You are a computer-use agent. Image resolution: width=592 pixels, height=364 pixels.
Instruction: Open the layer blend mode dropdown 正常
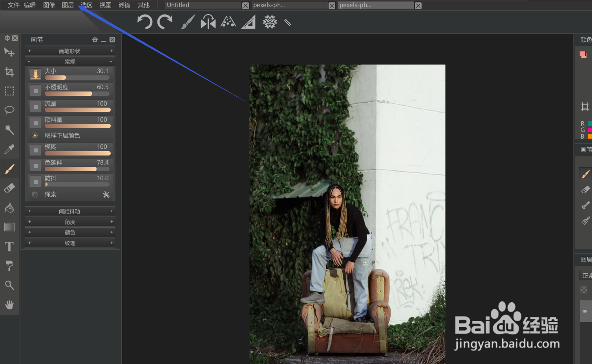[x=586, y=275]
